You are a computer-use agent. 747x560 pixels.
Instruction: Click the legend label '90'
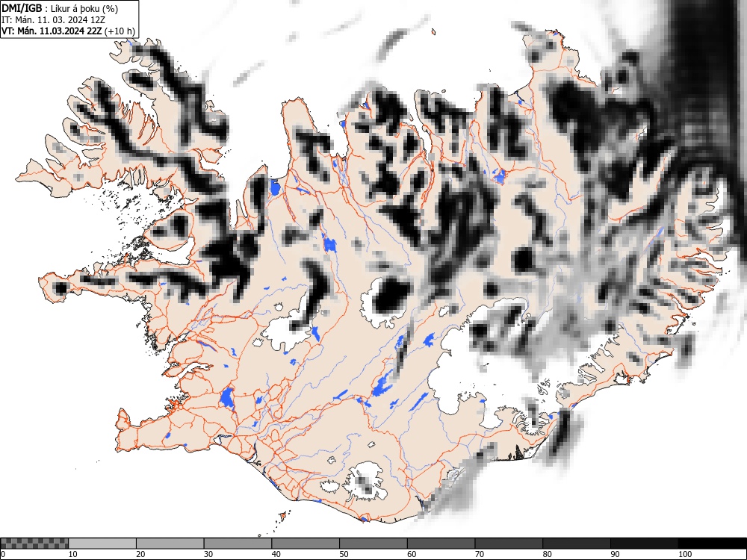tap(614, 554)
